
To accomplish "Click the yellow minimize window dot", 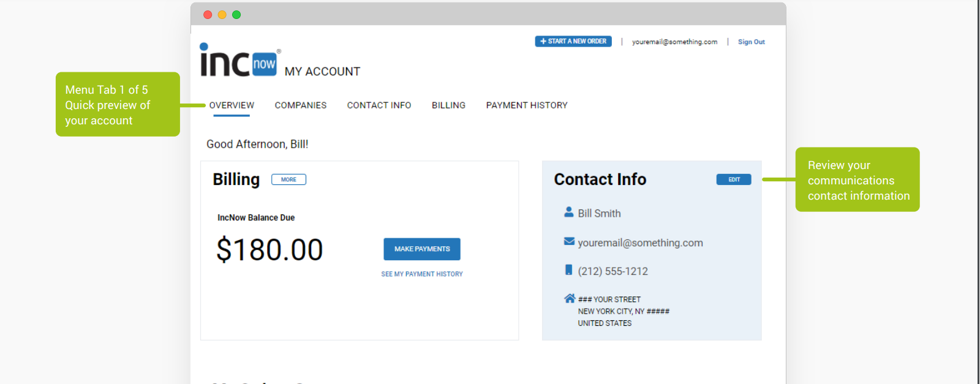I will pos(222,15).
